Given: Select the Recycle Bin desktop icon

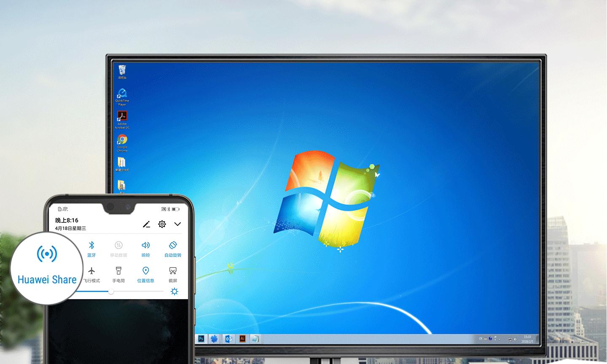Looking at the screenshot, I should (122, 72).
